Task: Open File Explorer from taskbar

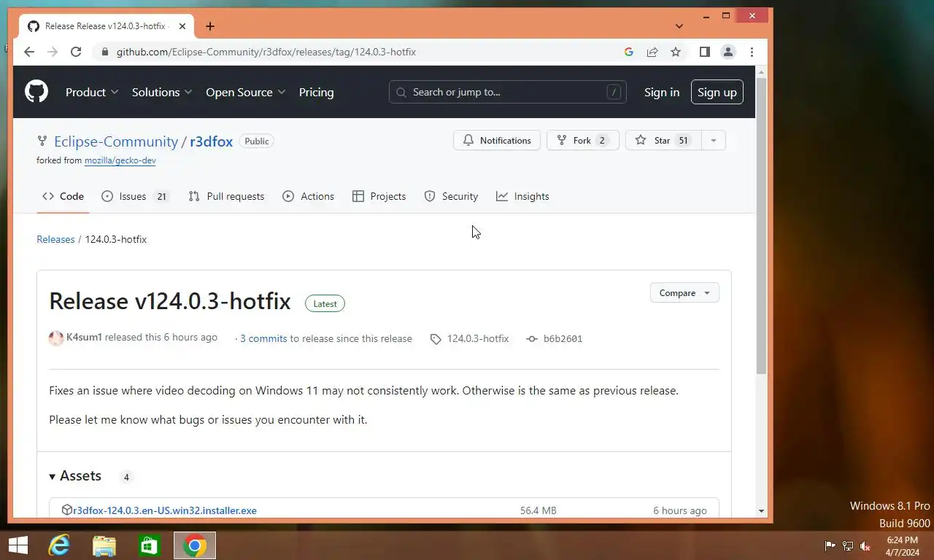Action: click(104, 545)
